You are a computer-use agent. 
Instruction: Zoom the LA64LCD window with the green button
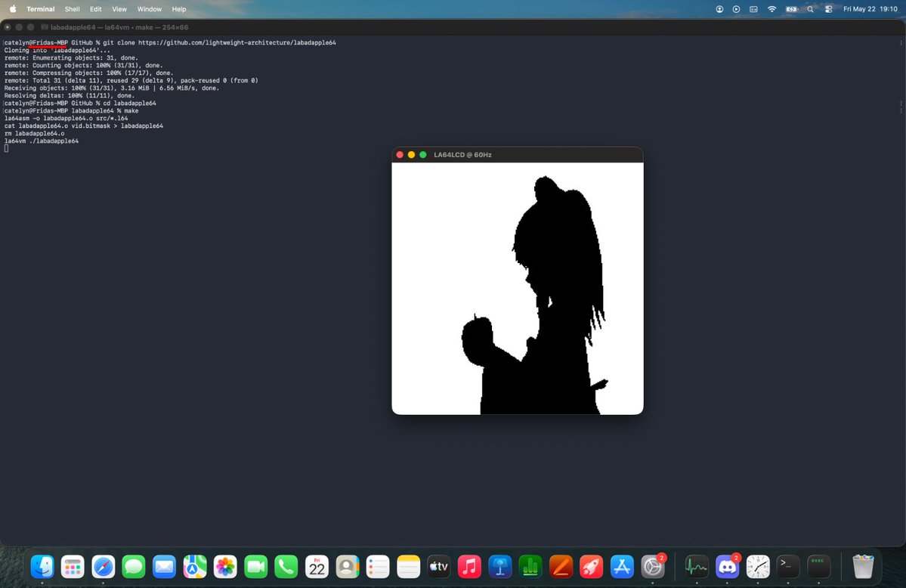tap(423, 154)
